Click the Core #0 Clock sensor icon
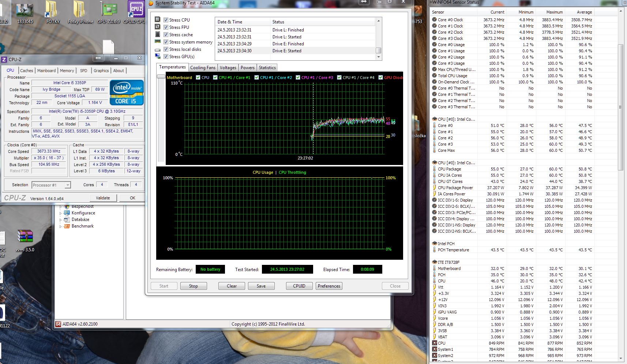Image resolution: width=627 pixels, height=364 pixels. point(435,20)
